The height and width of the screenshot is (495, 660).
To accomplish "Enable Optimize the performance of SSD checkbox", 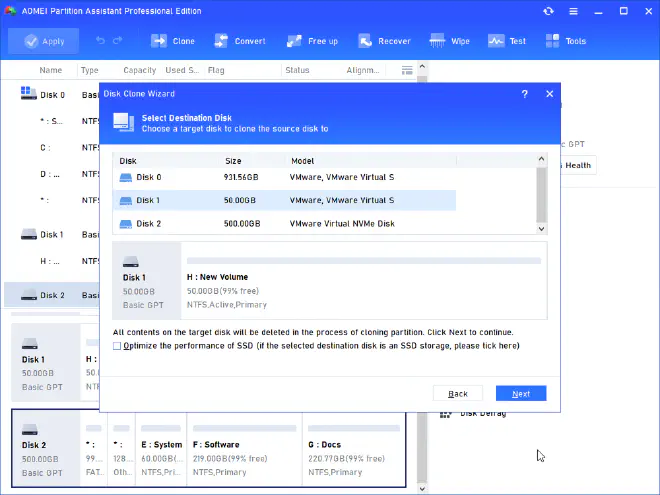I will [x=117, y=346].
